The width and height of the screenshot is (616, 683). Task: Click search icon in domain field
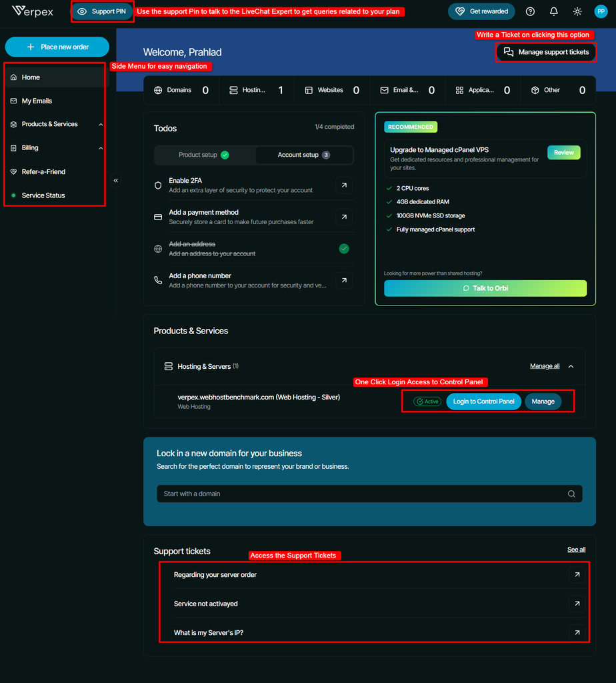click(x=571, y=494)
